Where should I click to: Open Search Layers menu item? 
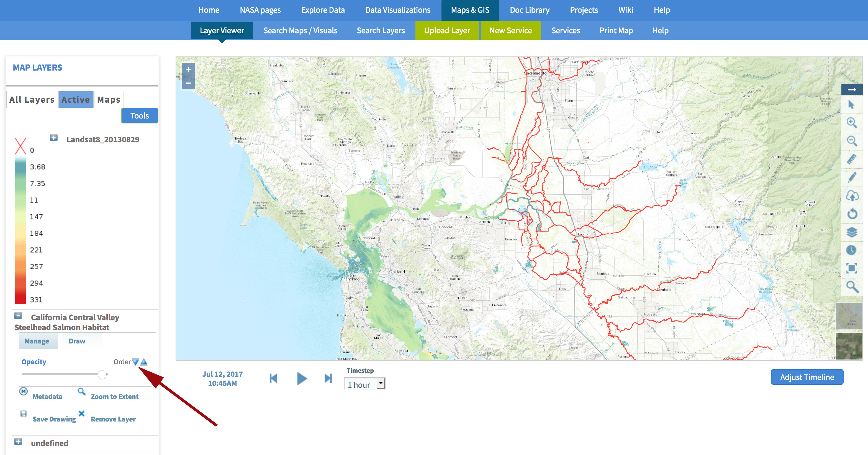[x=381, y=31]
